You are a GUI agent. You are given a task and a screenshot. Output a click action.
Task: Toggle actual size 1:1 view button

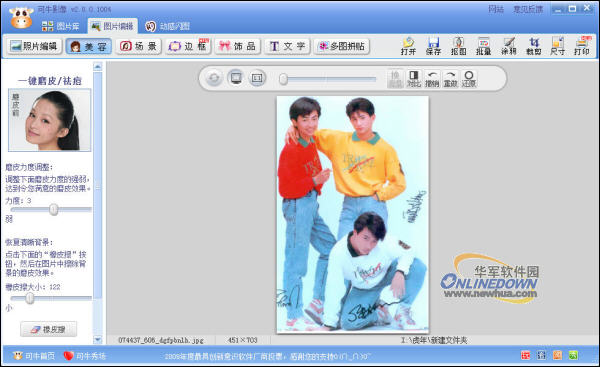tap(257, 78)
